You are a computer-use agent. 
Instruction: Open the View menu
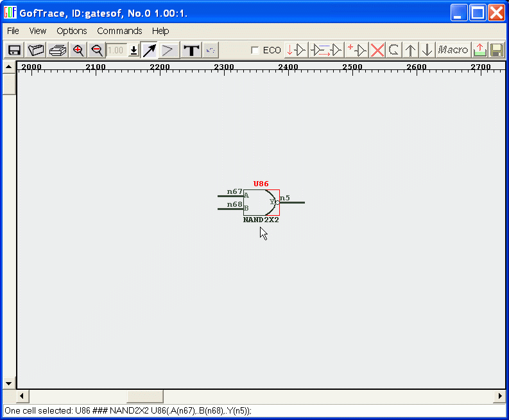38,31
